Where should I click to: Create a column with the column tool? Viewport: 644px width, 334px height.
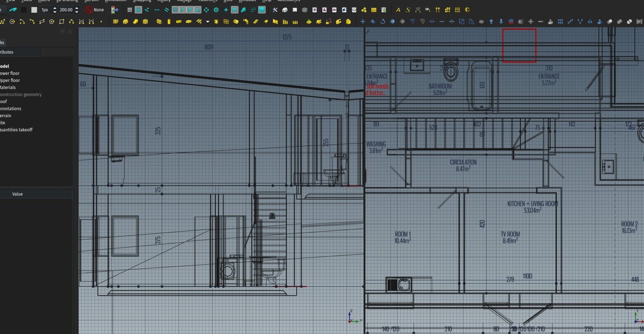click(169, 21)
